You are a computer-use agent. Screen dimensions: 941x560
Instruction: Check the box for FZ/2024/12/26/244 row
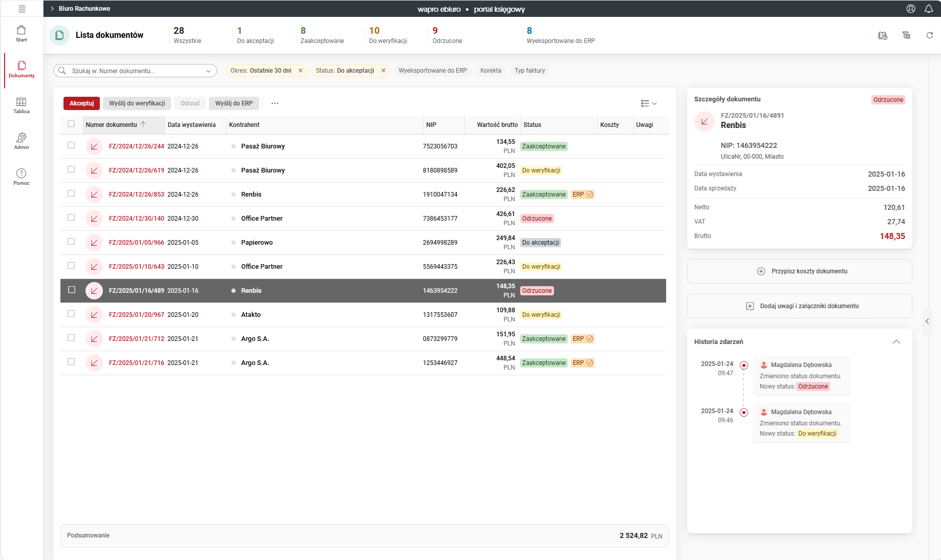pos(71,145)
